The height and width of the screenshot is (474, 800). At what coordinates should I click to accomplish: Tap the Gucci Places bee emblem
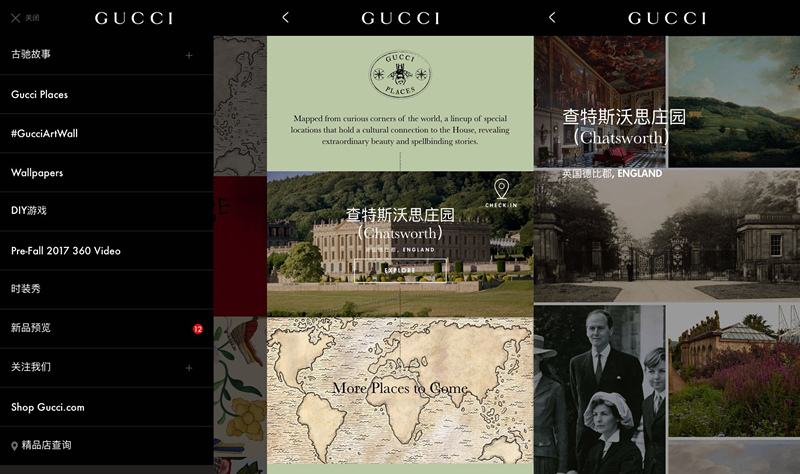coord(400,74)
